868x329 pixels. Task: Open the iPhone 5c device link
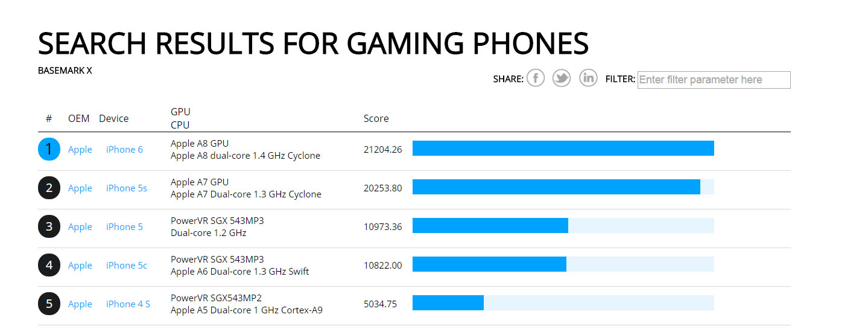coord(127,266)
